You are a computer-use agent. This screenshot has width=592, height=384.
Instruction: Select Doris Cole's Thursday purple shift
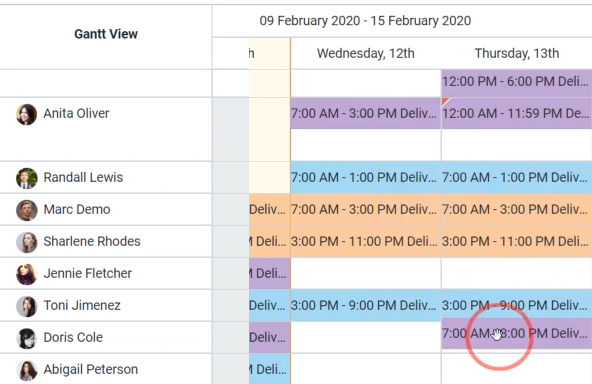[x=516, y=333]
